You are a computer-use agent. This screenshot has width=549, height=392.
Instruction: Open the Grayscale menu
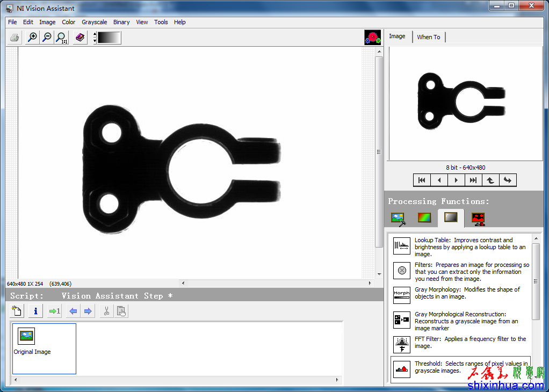click(x=94, y=22)
